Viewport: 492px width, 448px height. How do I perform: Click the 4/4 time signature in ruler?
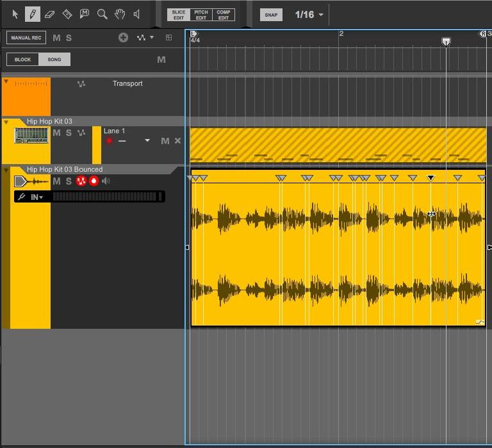195,40
